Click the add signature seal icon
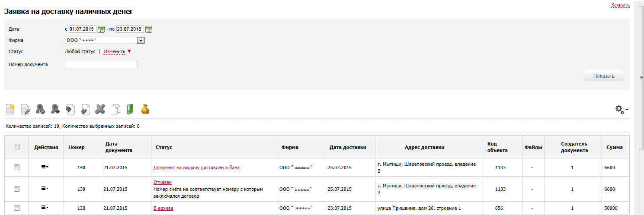The image size is (644, 215). point(40,109)
